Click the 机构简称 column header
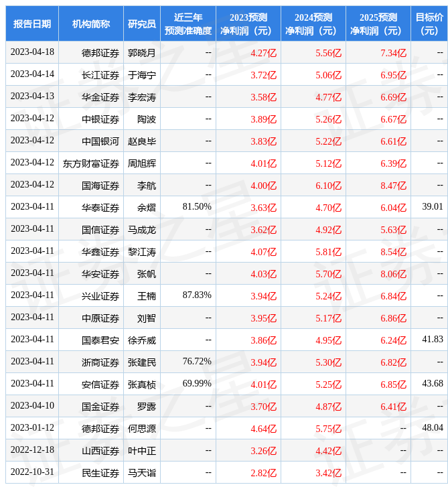 (91, 23)
